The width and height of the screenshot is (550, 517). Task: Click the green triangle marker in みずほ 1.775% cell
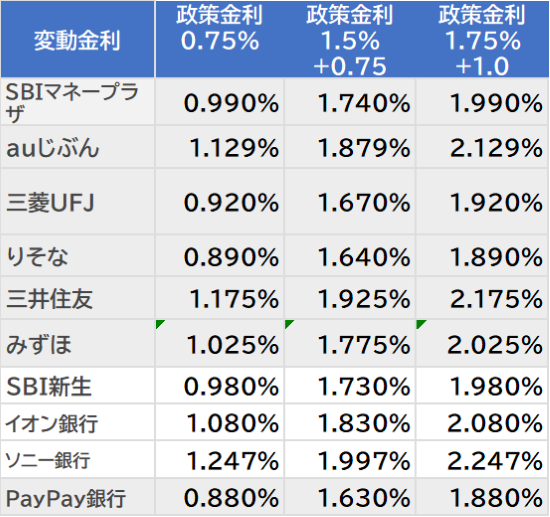(289, 324)
